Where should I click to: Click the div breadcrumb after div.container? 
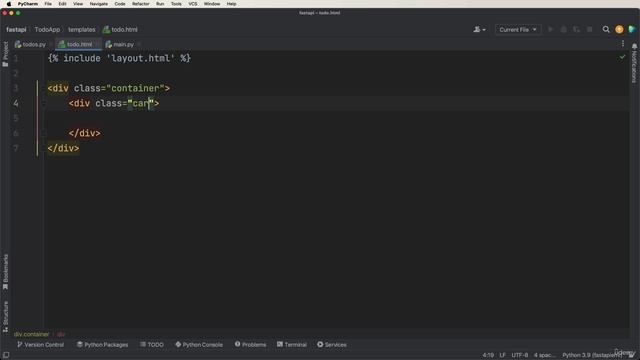pyautogui.click(x=61, y=334)
